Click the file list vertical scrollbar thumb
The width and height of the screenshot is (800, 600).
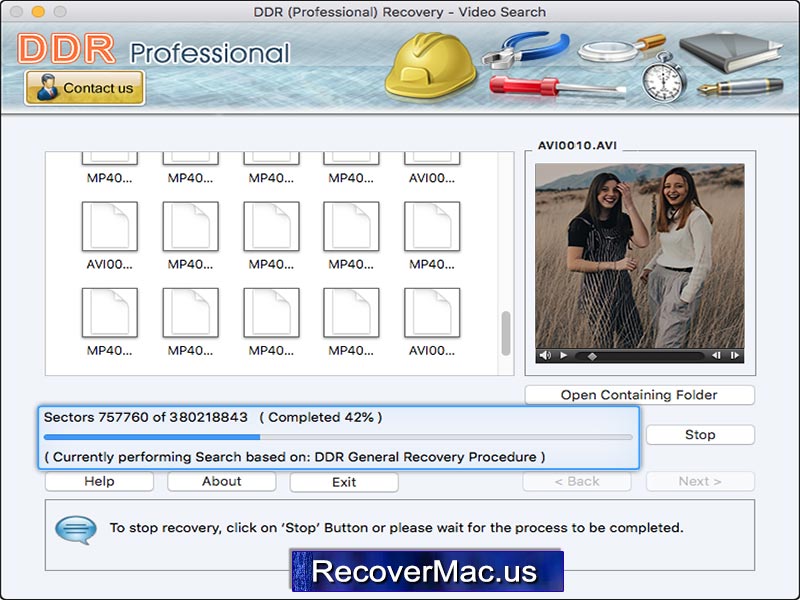click(506, 333)
